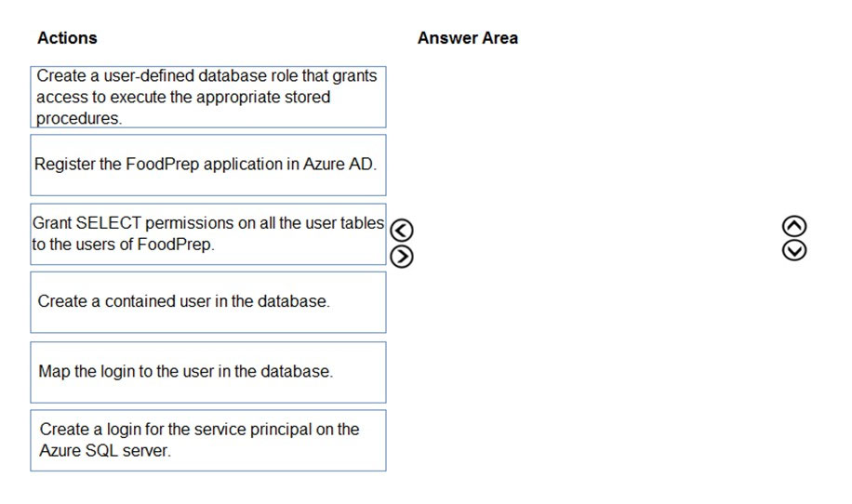852x504 pixels.
Task: Click the move-up arrow icon
Action: 793,226
